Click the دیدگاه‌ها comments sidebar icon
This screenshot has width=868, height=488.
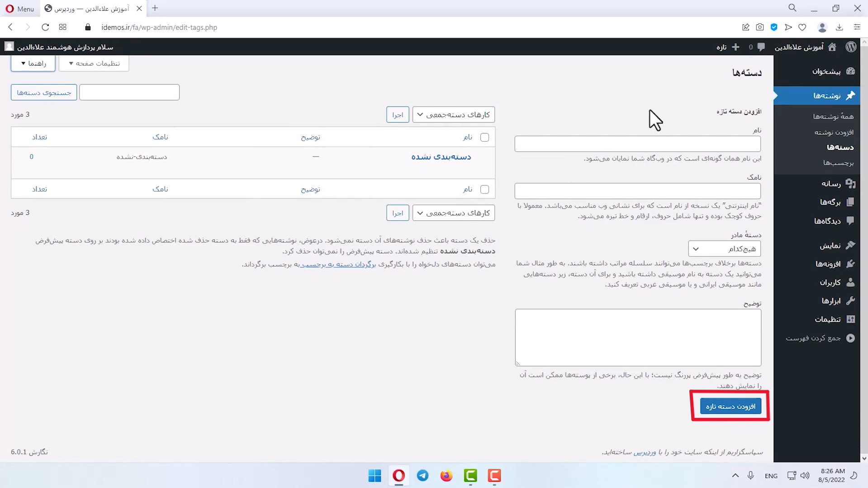[x=850, y=221]
